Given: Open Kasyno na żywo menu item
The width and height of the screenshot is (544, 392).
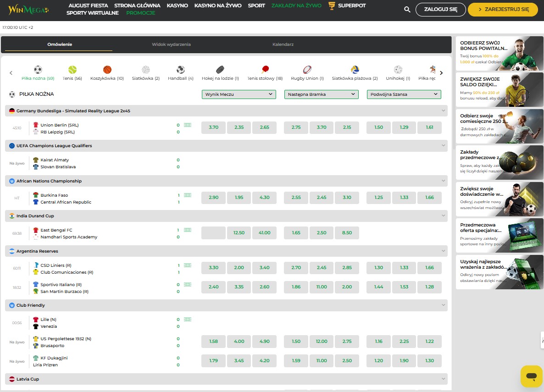Looking at the screenshot, I should [218, 6].
